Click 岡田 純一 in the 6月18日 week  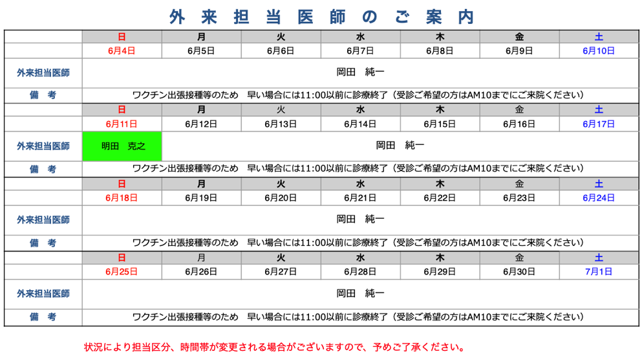coord(360,219)
